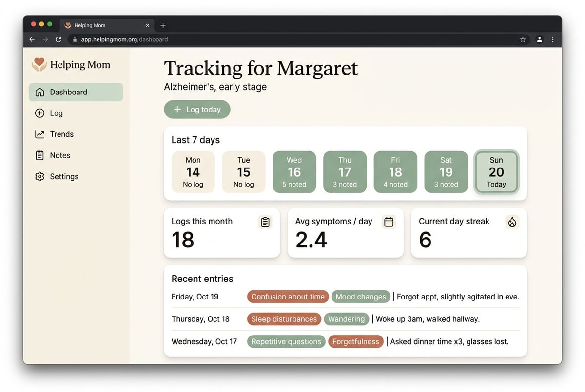
Task: Click the calendar icon on Avg symptoms card
Action: pyautogui.click(x=389, y=222)
